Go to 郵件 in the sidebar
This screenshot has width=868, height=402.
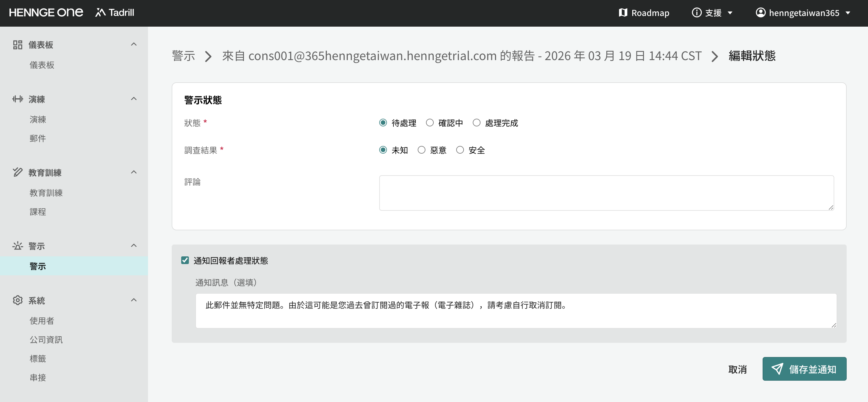click(x=38, y=138)
